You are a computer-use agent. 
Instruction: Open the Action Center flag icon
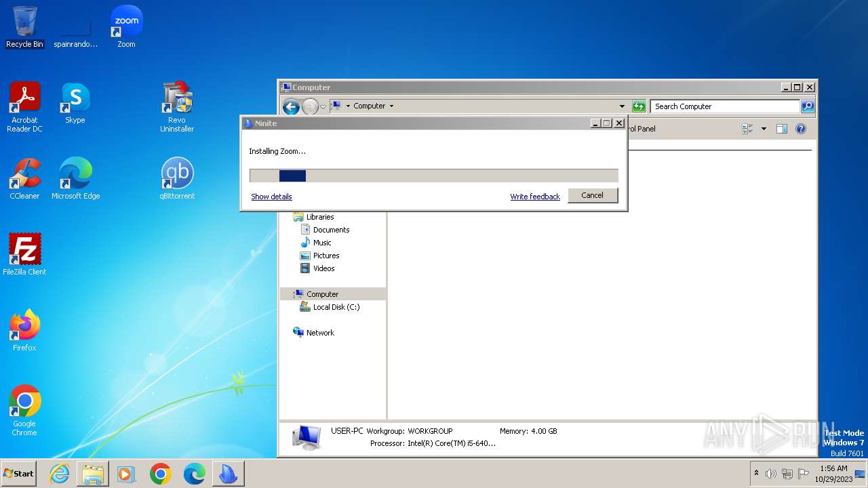804,474
